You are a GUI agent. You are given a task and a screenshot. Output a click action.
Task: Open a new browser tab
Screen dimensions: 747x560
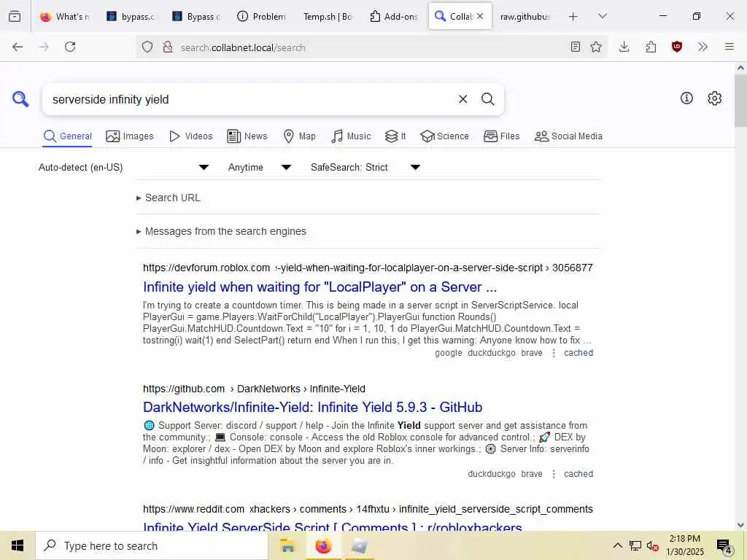[x=573, y=17]
